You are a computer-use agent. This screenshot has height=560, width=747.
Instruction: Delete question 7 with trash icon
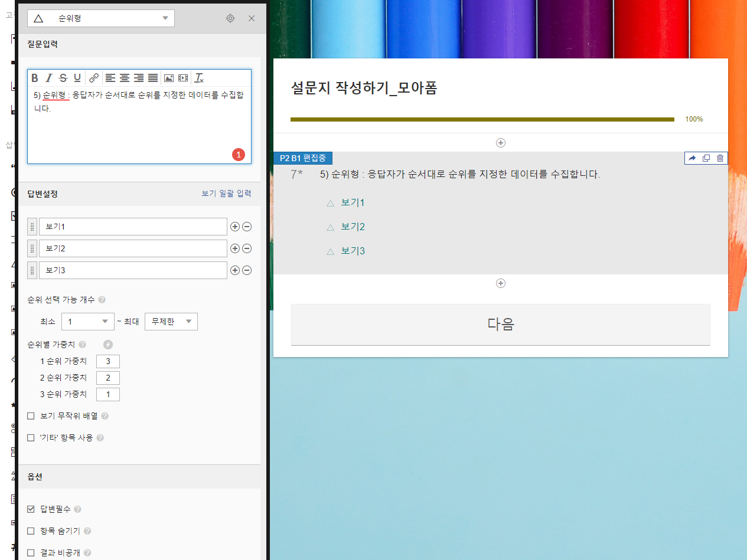point(720,158)
